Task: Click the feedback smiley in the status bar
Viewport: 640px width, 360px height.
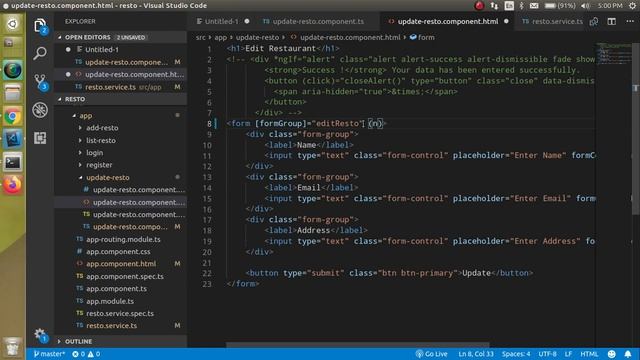Action: [x=611, y=354]
